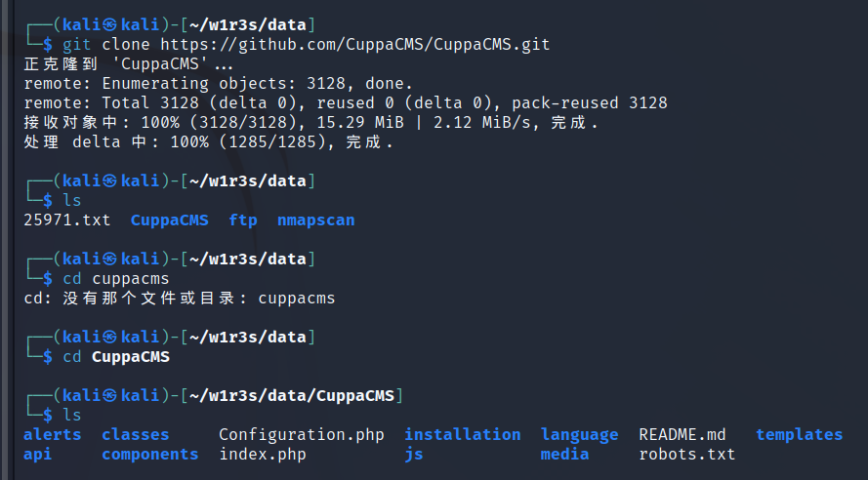Select the 'Configuration.php' file name
This screenshot has width=868, height=480.
click(x=301, y=435)
